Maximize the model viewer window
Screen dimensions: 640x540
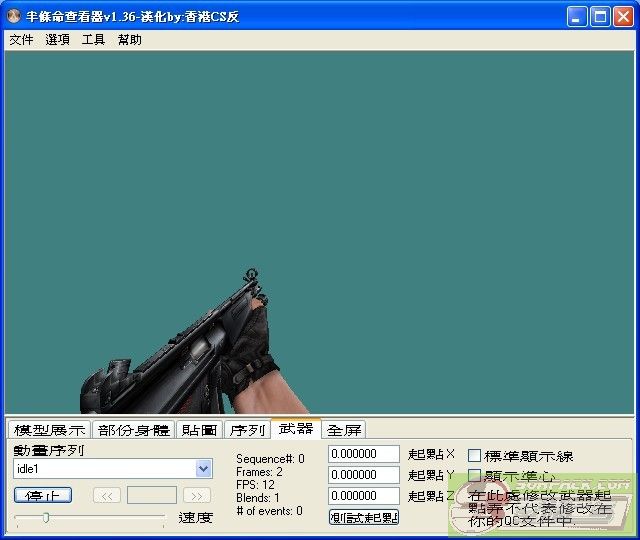pyautogui.click(x=600, y=17)
